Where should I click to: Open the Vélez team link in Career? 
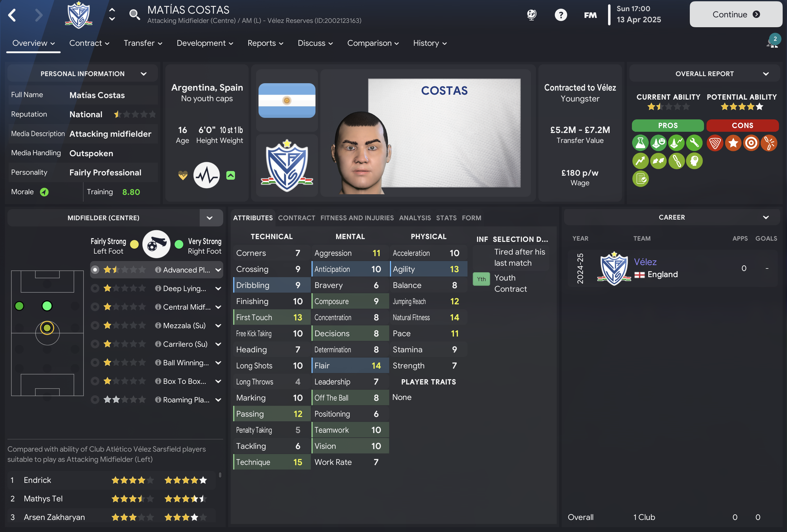pyautogui.click(x=645, y=262)
